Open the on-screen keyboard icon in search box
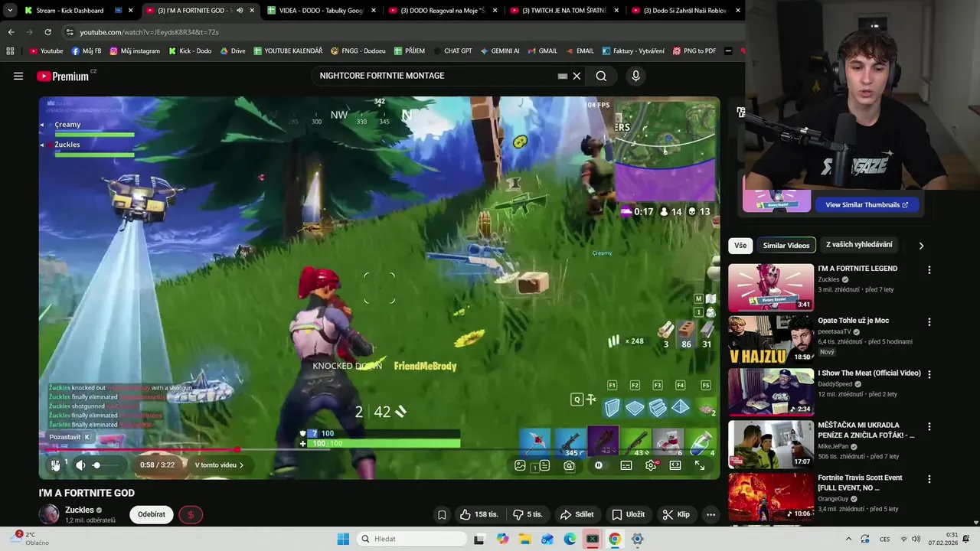Viewport: 980px width, 551px height. tap(563, 76)
